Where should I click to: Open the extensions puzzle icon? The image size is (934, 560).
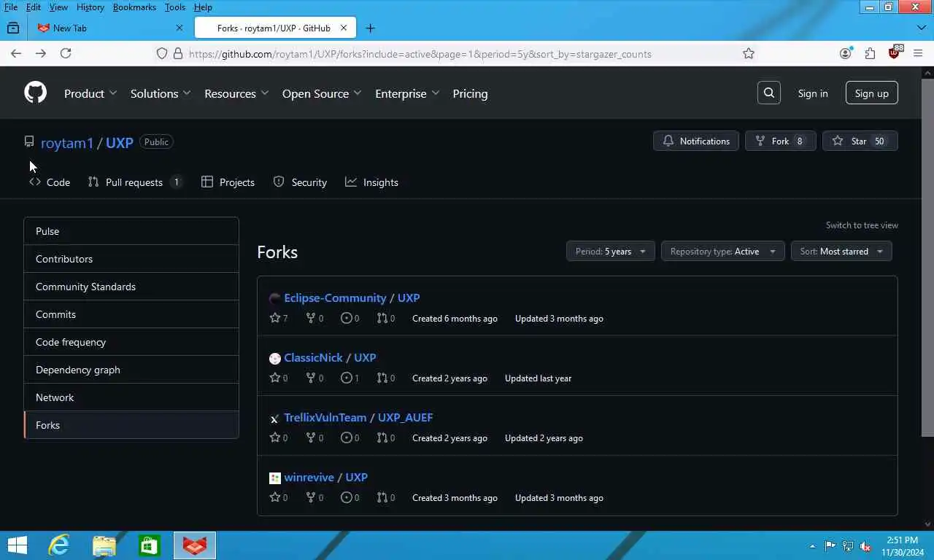coord(870,53)
